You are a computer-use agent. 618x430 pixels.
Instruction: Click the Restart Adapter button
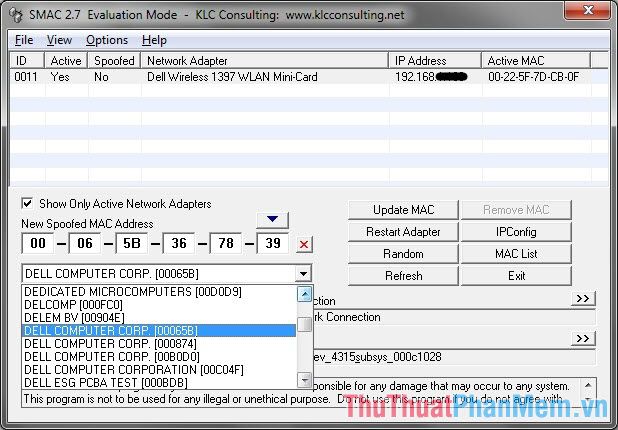pos(403,232)
